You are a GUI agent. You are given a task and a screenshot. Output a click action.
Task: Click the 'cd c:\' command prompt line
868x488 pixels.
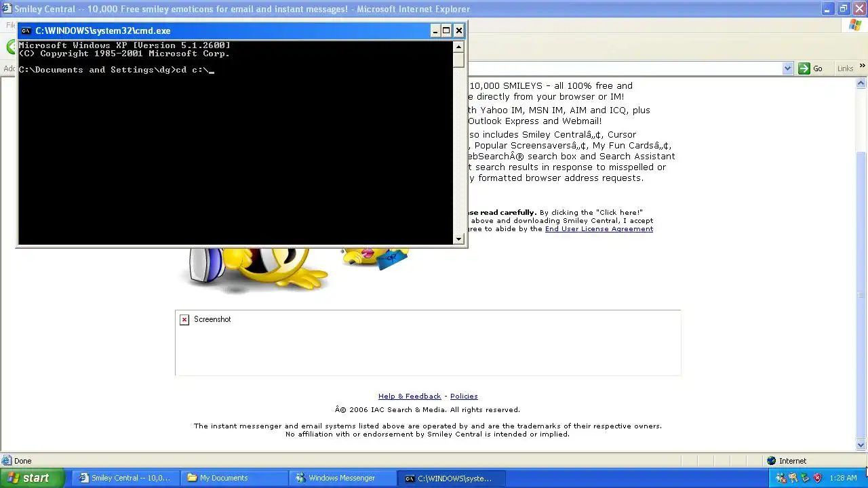point(115,70)
